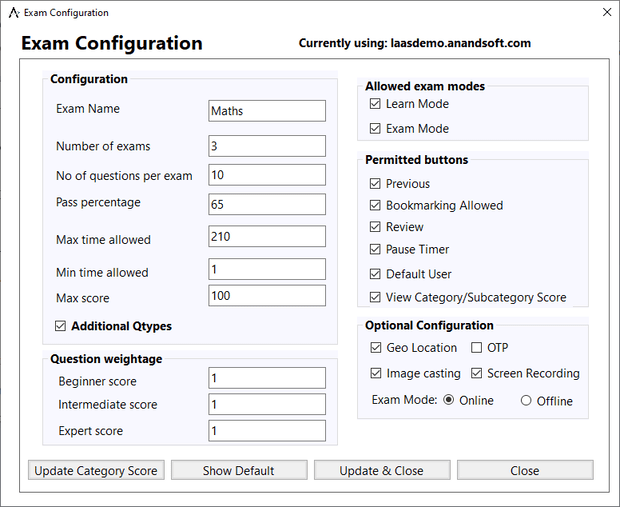Click the 'Exam Mode:' label text
Screen dimensions: 620x507
(404, 400)
